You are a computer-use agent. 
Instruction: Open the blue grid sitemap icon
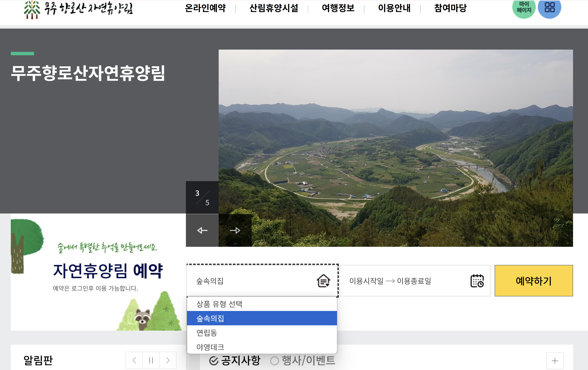coord(549,8)
